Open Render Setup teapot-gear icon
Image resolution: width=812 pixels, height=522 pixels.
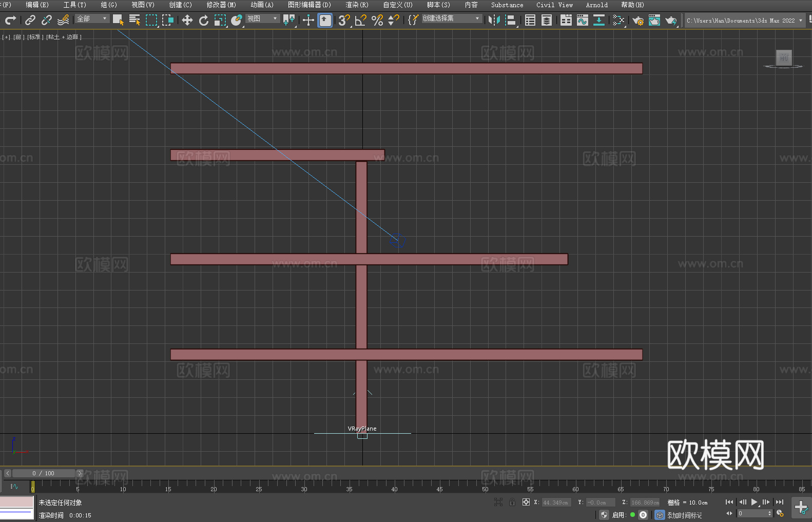click(638, 20)
